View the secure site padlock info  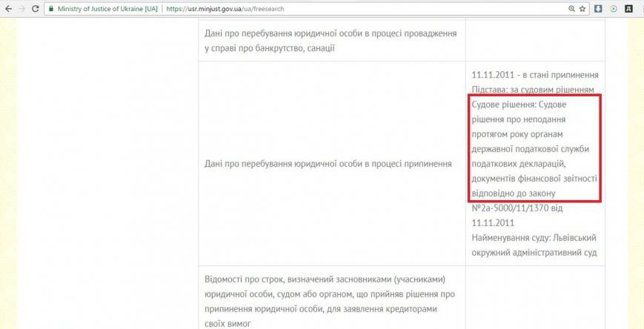point(51,9)
